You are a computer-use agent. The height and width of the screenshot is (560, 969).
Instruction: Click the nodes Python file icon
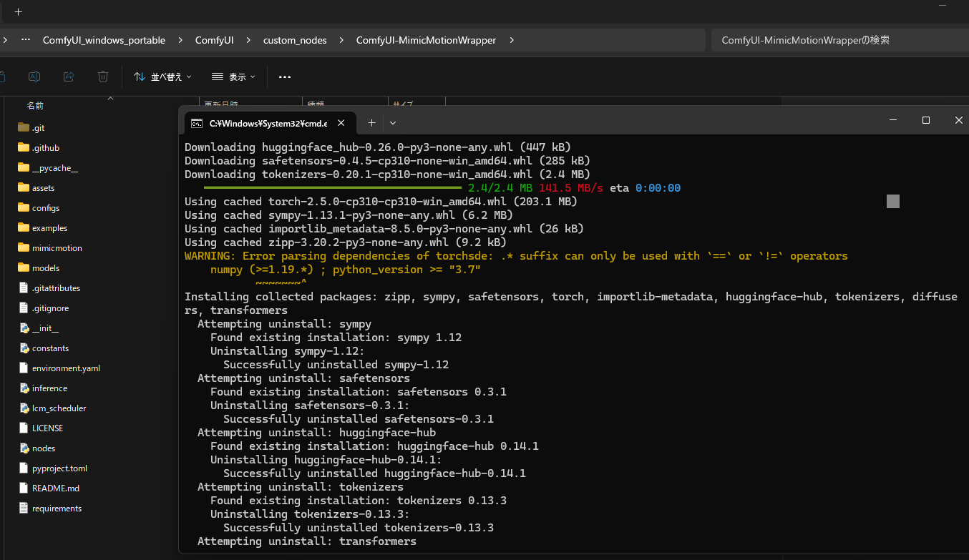pyautogui.click(x=24, y=448)
